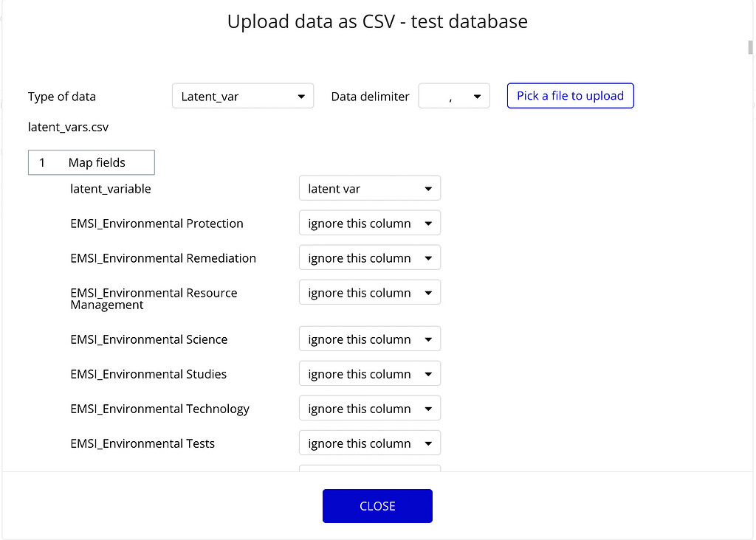This screenshot has height=540, width=756.
Task: Click the chevron beside EMSI_Environmental Protection's dropdown
Action: tap(427, 223)
